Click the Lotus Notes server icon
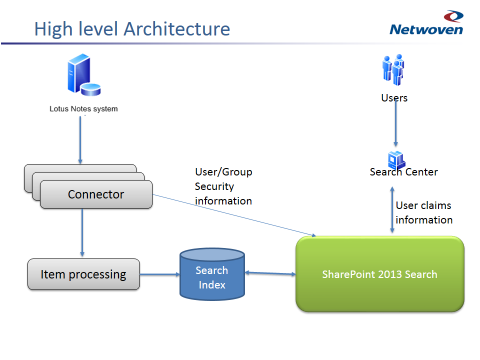Image resolution: width=480 pixels, height=360 pixels. (84, 75)
